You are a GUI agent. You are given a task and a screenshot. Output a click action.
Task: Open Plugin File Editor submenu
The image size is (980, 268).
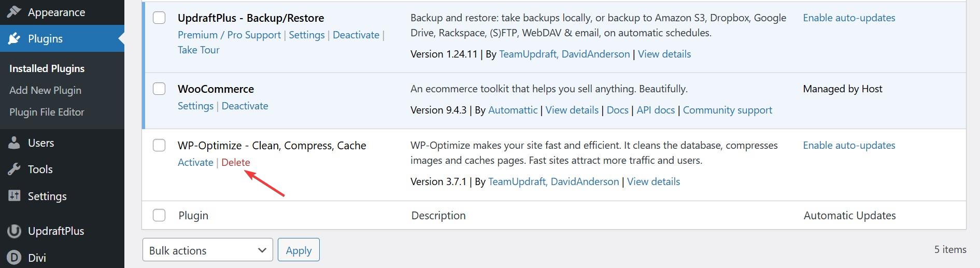47,112
